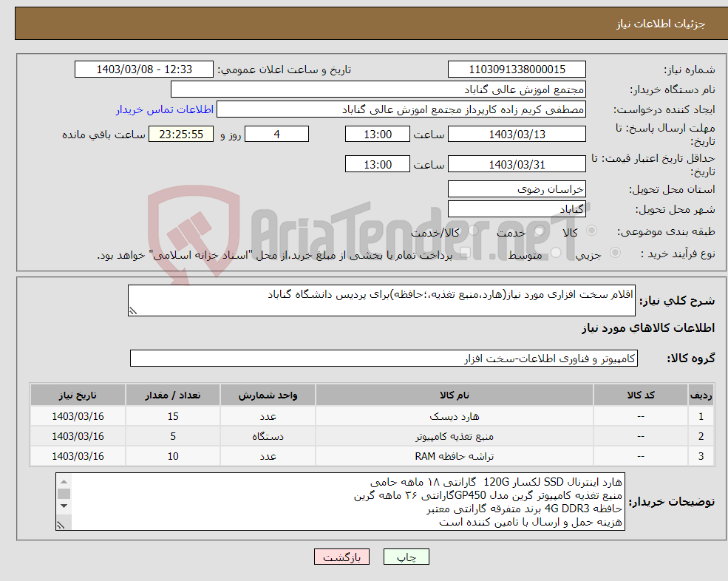
Task: Click scroll down arrow in buyer notes
Action: coord(64,506)
